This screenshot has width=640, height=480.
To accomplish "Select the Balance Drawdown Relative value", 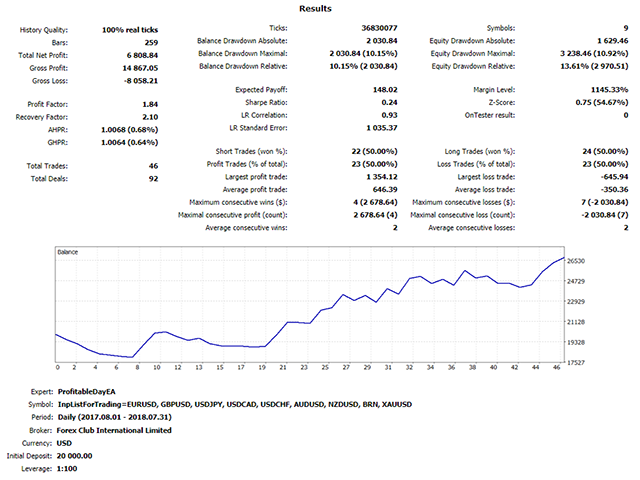I will pos(363,66).
